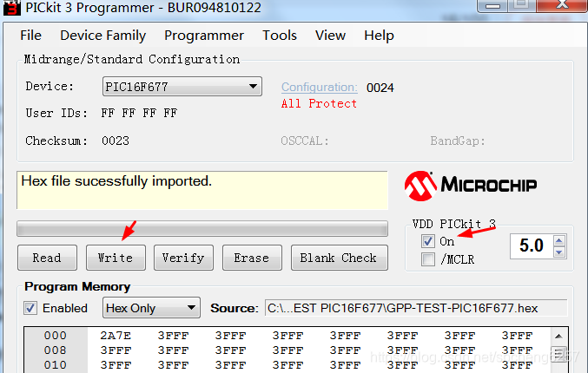Open the Tools menu
Viewport: 588px width, 373px height.
pos(280,36)
